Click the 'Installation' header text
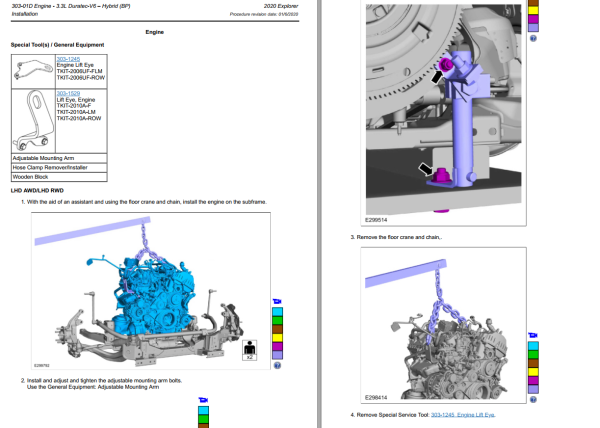The image size is (600, 428). pos(24,14)
